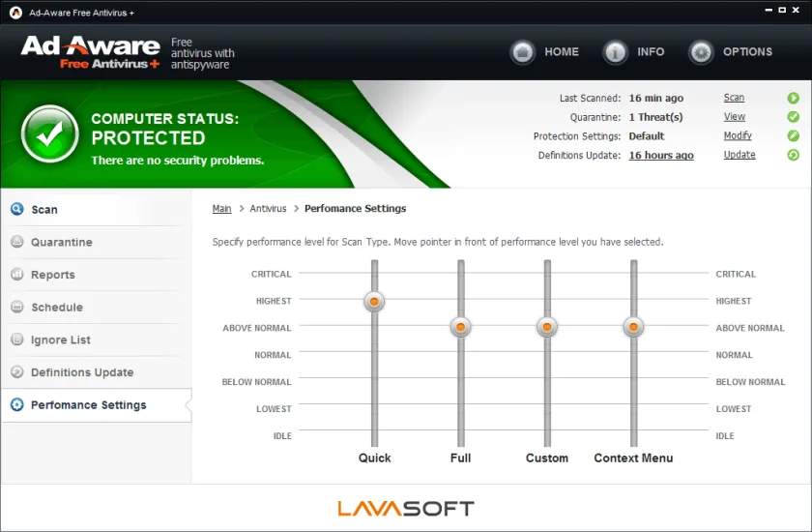
Task: Click the Full slider column label
Action: [x=460, y=458]
